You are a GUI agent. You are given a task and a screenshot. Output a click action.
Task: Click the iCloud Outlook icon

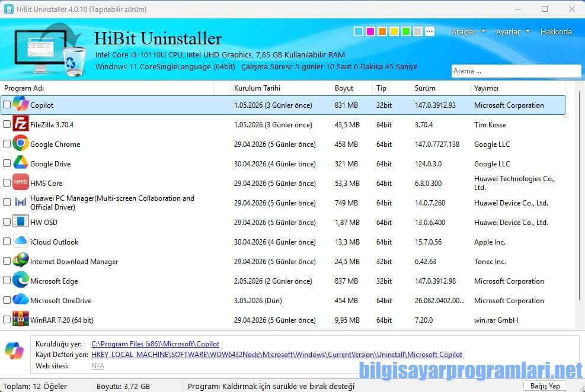point(21,241)
